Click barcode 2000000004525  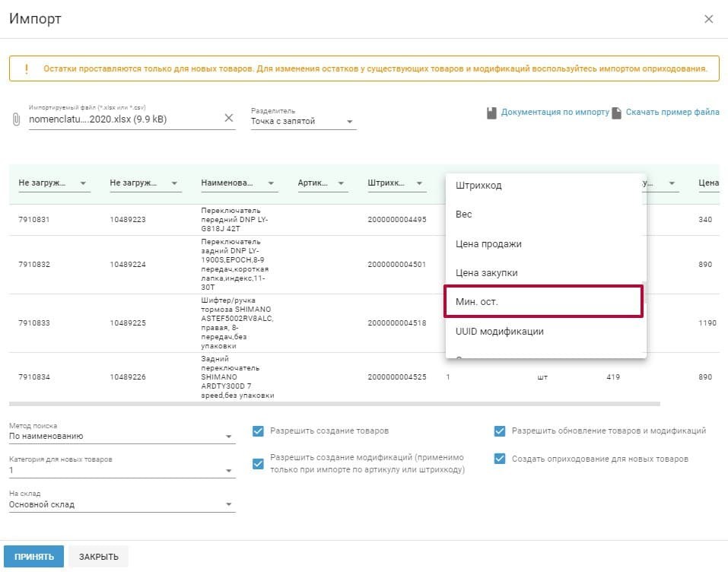[x=397, y=377]
